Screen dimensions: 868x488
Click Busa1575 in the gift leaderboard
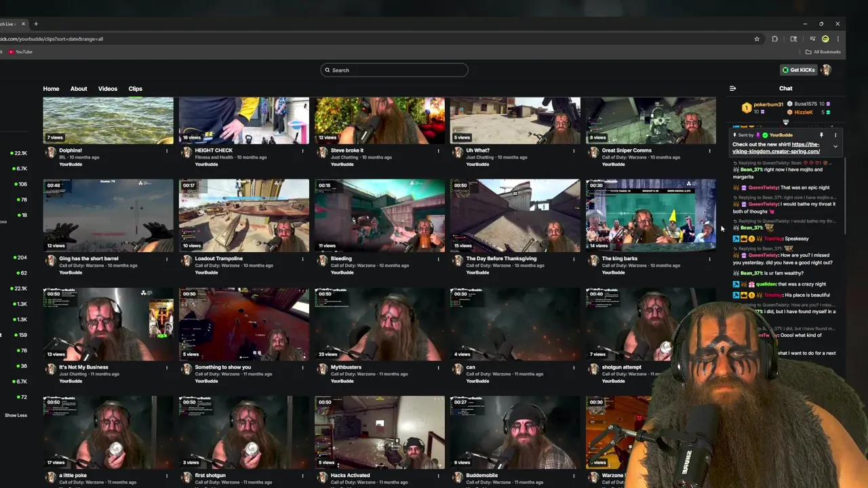[x=806, y=104]
